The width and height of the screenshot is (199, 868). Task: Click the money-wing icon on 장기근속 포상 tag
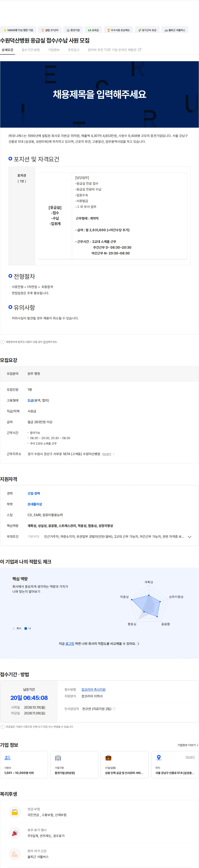(140, 30)
